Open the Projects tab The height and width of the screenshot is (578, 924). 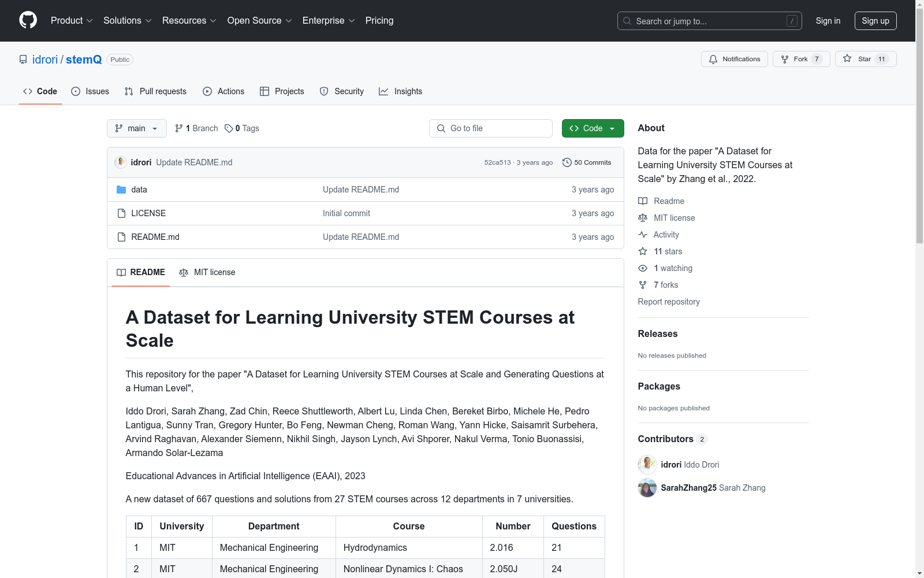(x=282, y=91)
